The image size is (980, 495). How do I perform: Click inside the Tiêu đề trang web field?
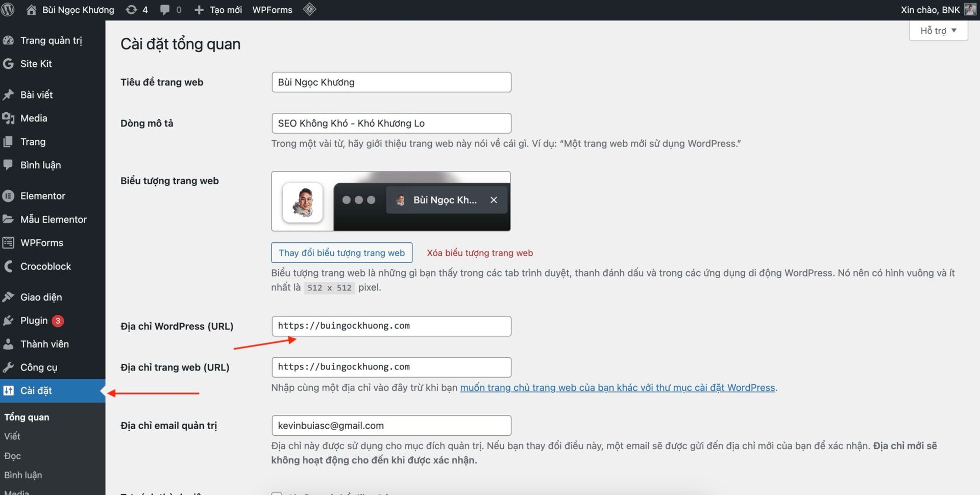click(x=390, y=82)
